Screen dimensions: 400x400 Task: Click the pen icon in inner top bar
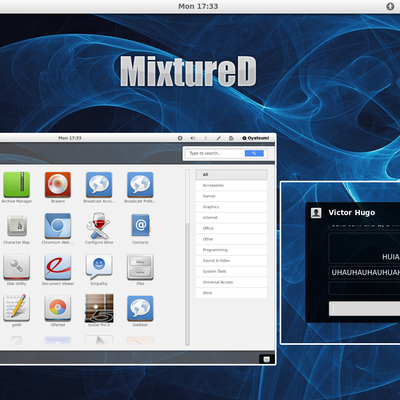point(219,138)
